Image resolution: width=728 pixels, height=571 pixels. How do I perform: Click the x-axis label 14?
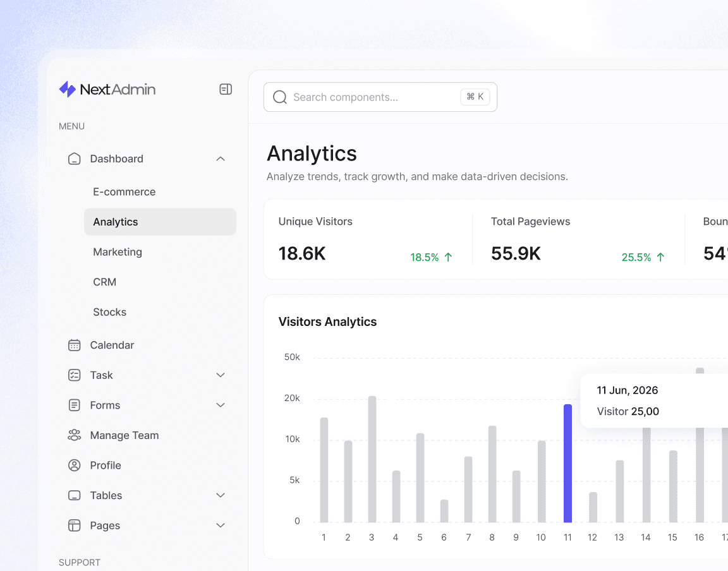click(645, 537)
